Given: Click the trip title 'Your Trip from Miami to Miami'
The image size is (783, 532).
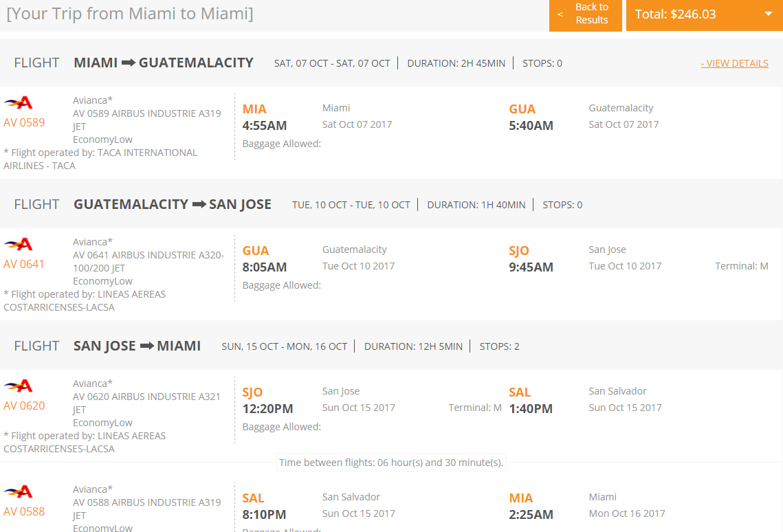Looking at the screenshot, I should (130, 14).
